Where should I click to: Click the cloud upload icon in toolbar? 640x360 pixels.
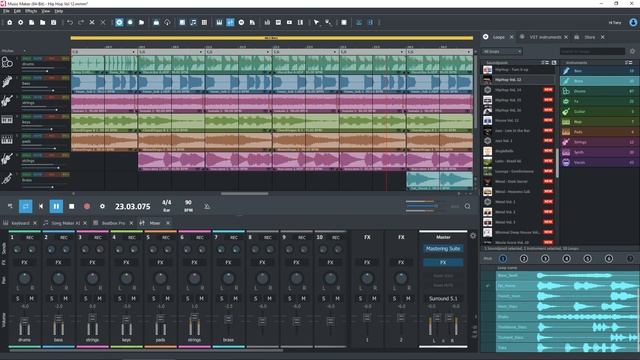click(x=167, y=22)
